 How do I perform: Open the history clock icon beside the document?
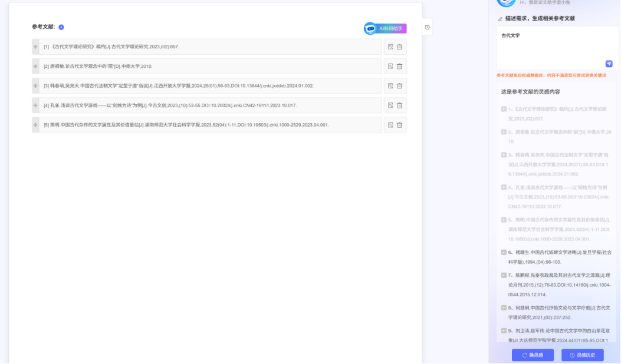point(428,27)
